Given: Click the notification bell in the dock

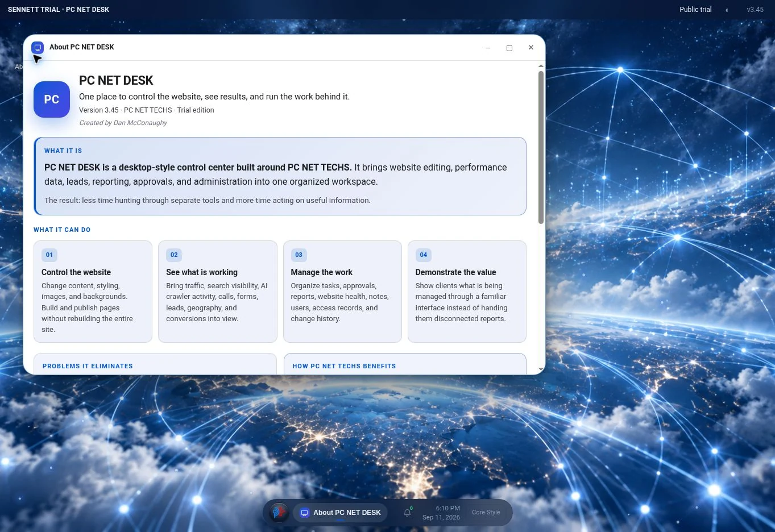Looking at the screenshot, I should coord(407,512).
